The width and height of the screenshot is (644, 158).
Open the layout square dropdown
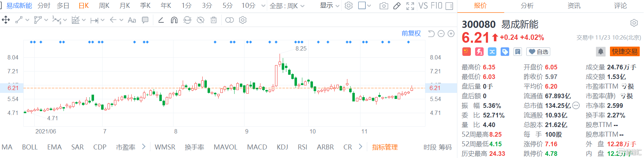(365, 6)
